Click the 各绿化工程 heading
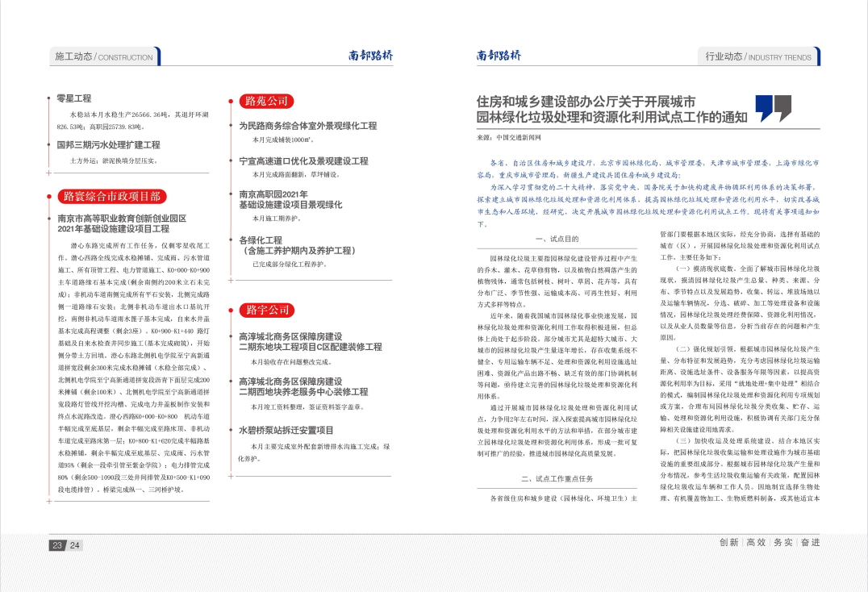 261,240
